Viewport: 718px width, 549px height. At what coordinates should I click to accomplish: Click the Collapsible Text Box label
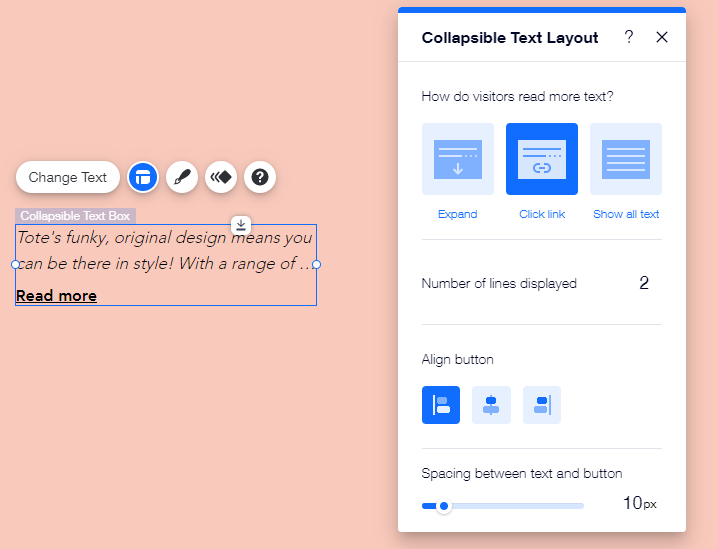click(x=75, y=216)
